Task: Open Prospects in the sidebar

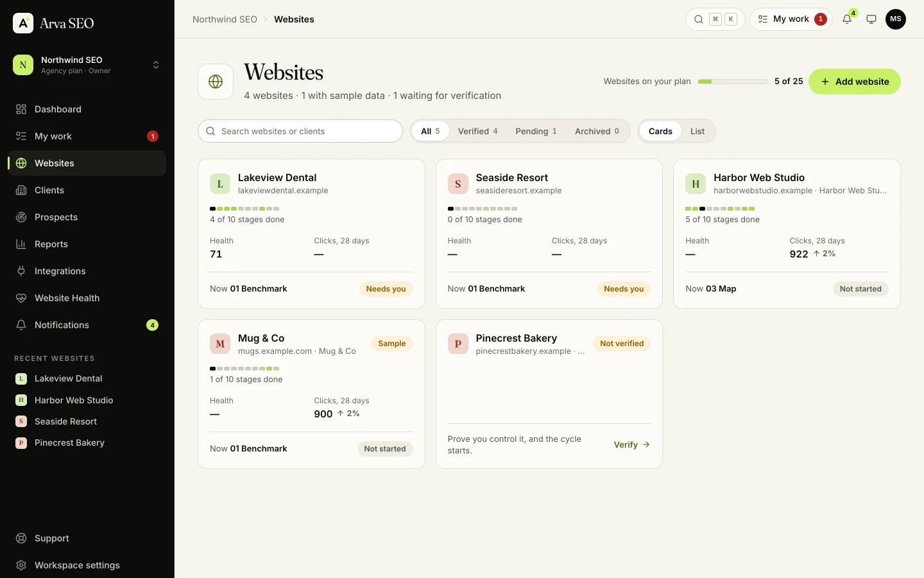Action: coord(87,217)
